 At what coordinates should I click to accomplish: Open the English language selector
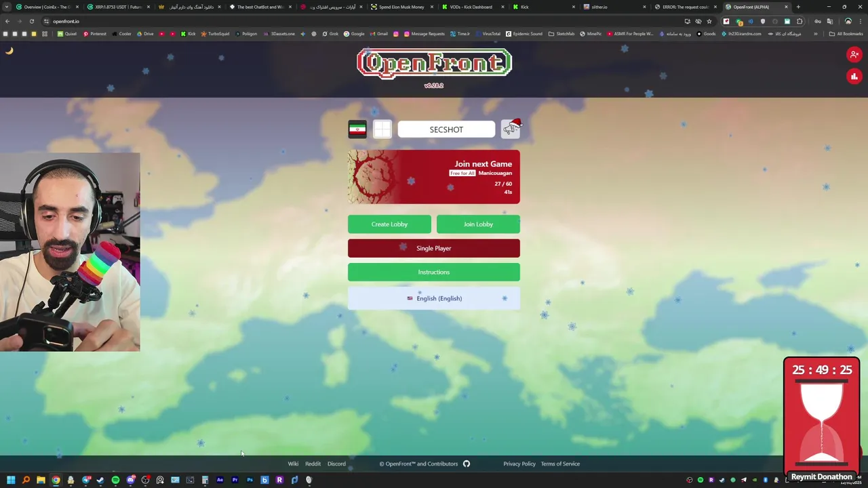click(x=434, y=298)
